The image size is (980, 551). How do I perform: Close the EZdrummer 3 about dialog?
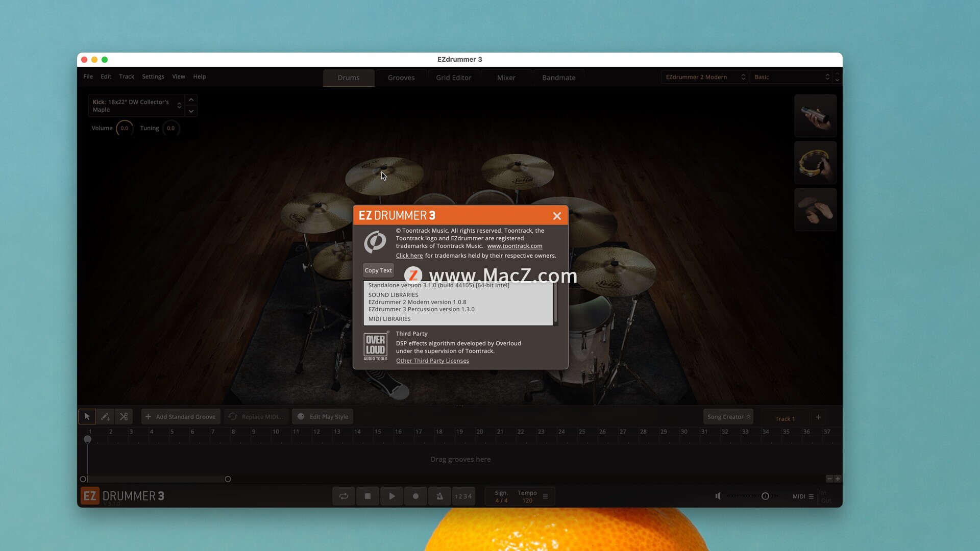click(x=557, y=216)
